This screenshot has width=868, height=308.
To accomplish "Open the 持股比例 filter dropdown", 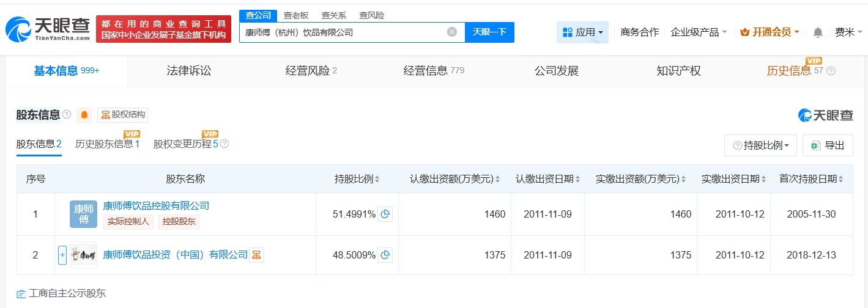I will pyautogui.click(x=760, y=145).
